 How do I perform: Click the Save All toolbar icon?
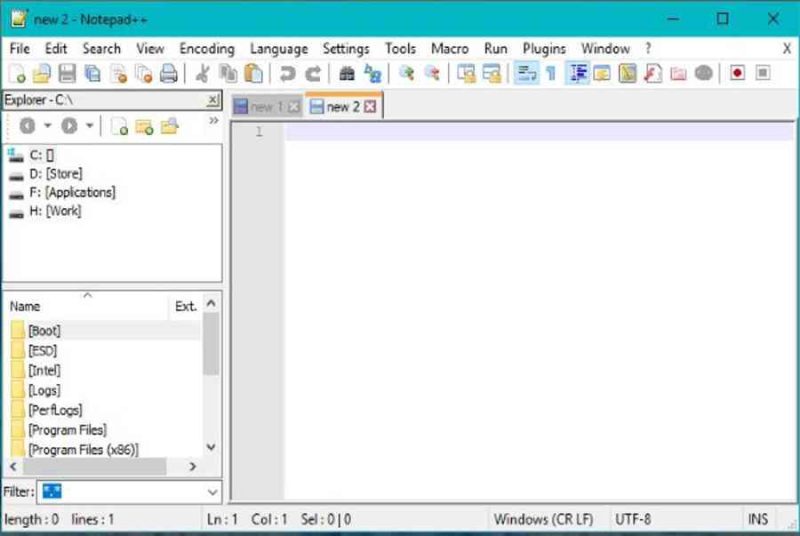point(92,73)
